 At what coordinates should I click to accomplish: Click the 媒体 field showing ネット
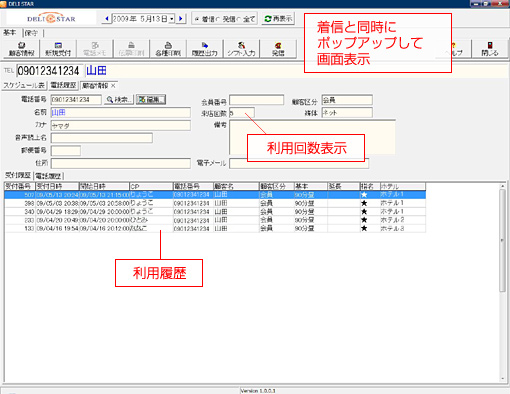[347, 113]
